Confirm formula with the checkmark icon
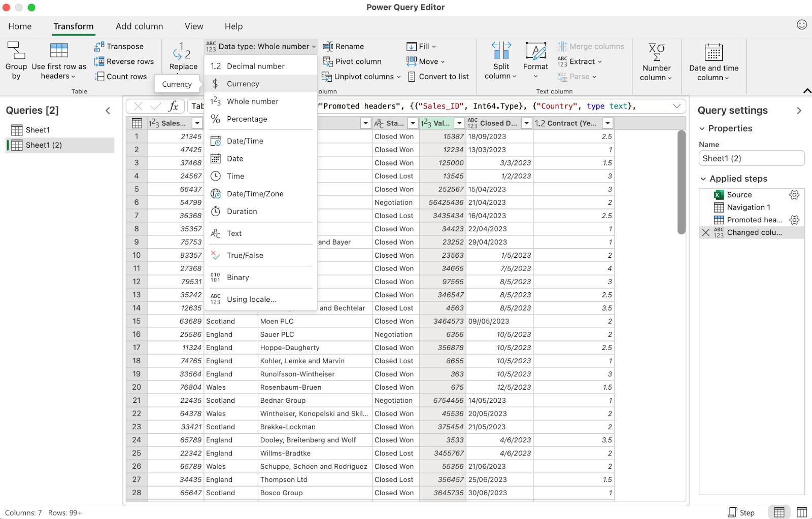 coord(156,106)
